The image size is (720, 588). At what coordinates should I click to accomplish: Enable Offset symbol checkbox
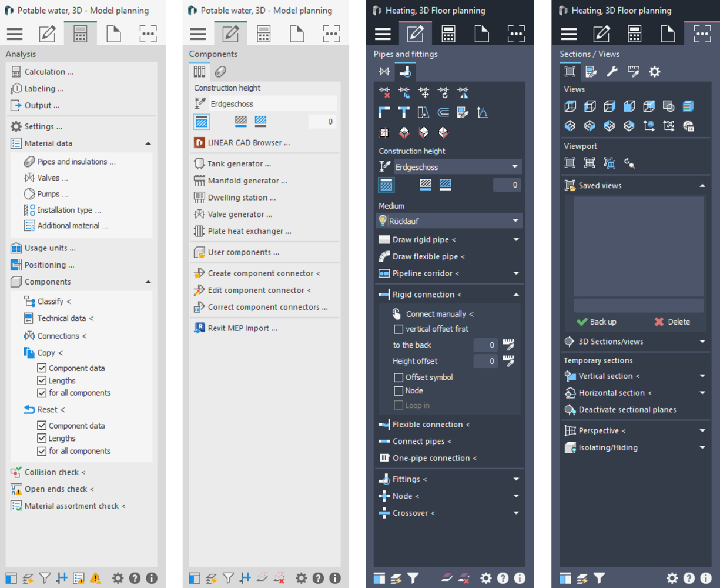[398, 377]
